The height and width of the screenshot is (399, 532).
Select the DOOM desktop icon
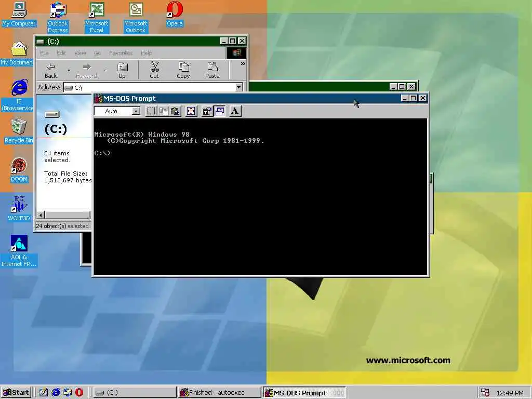tap(19, 170)
